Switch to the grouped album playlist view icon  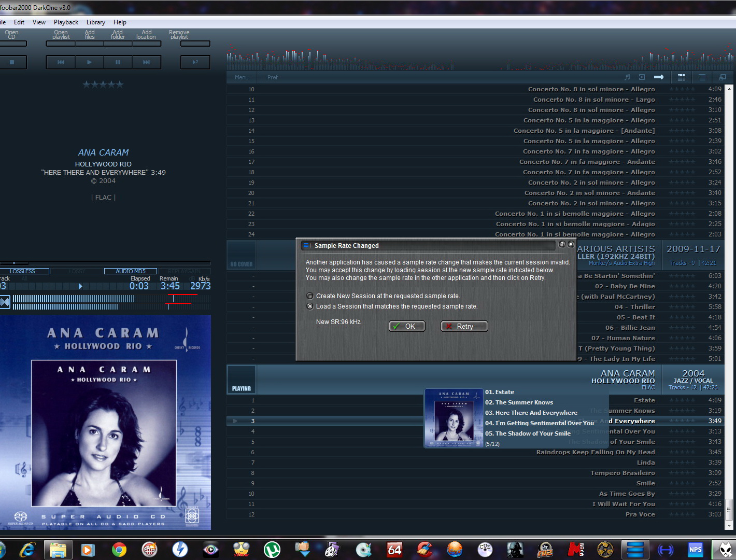[682, 77]
